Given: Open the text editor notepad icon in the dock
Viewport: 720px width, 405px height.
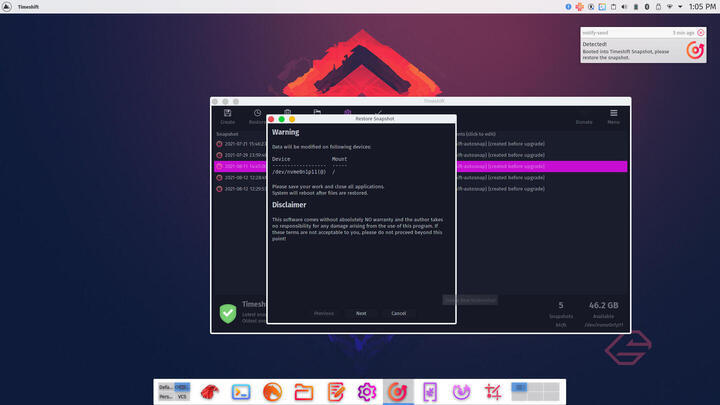Looking at the screenshot, I should pos(335,392).
